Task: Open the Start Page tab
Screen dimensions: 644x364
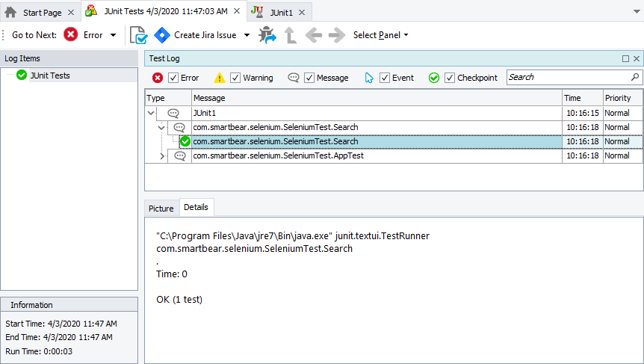Action: [35, 13]
